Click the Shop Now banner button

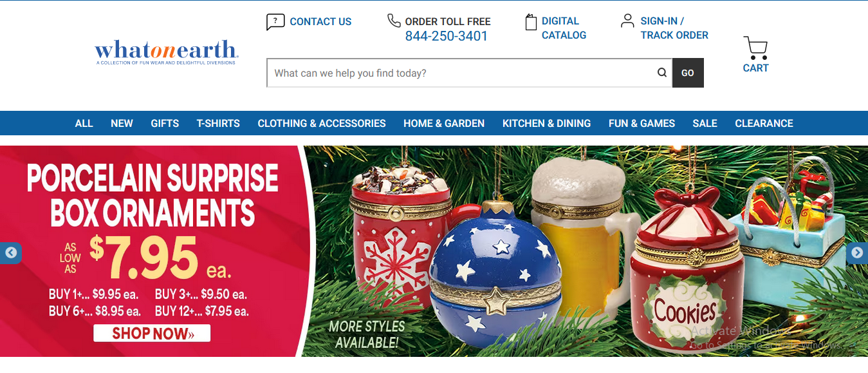pyautogui.click(x=152, y=333)
